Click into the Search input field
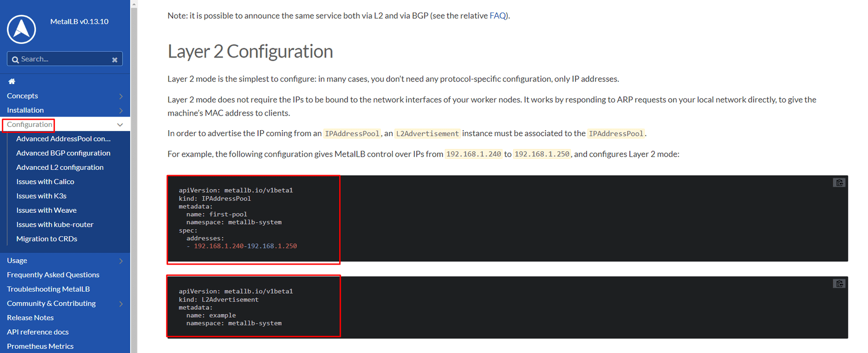 pyautogui.click(x=64, y=59)
